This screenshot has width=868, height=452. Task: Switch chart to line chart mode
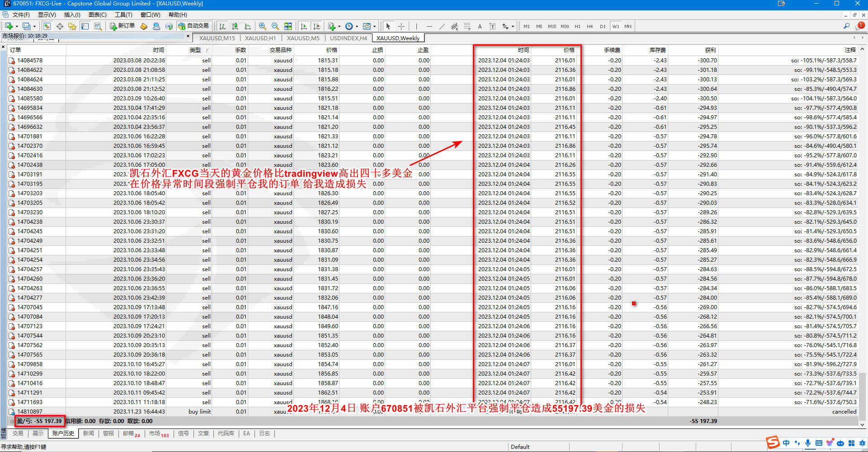coord(248,26)
